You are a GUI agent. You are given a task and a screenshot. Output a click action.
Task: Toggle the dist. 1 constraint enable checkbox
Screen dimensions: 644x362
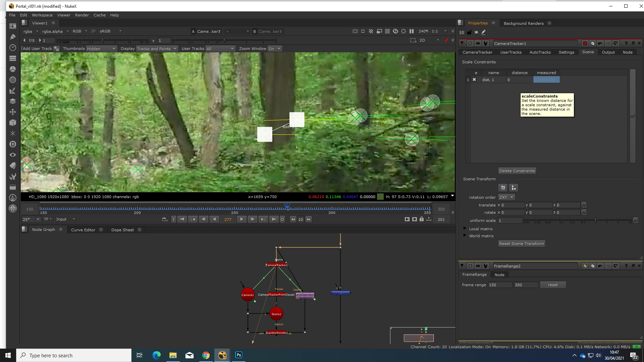[x=474, y=80]
